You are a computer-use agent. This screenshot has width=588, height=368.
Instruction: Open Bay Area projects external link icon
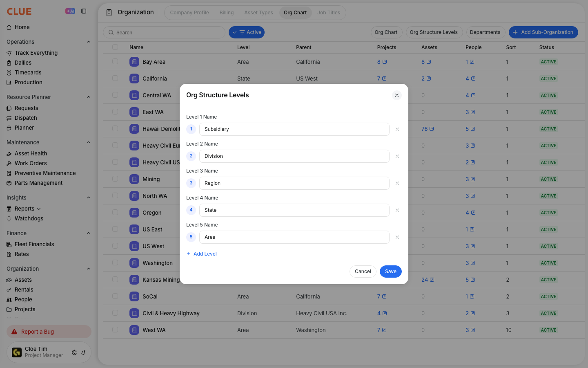click(x=385, y=62)
